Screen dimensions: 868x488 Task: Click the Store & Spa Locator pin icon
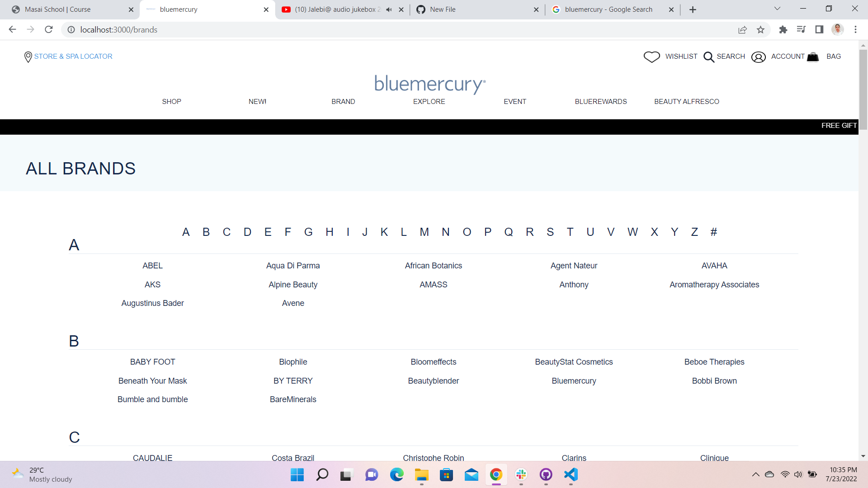28,56
